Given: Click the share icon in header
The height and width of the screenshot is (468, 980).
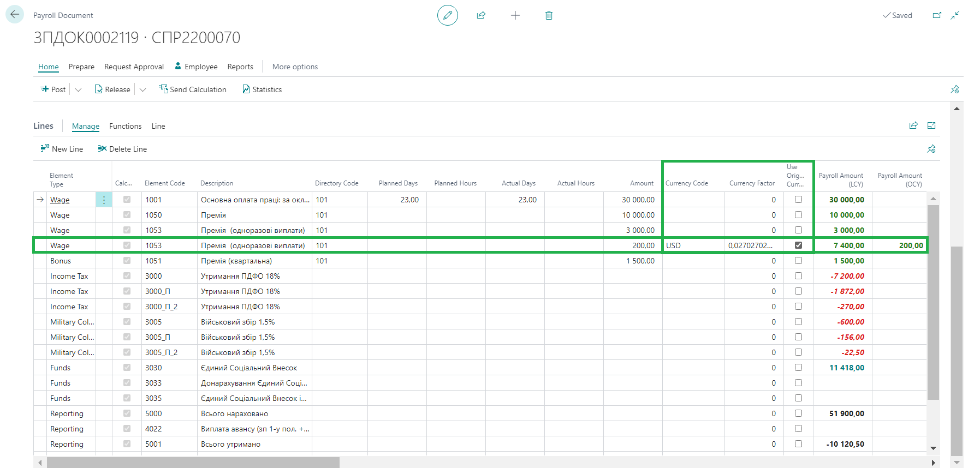Looking at the screenshot, I should tap(481, 15).
